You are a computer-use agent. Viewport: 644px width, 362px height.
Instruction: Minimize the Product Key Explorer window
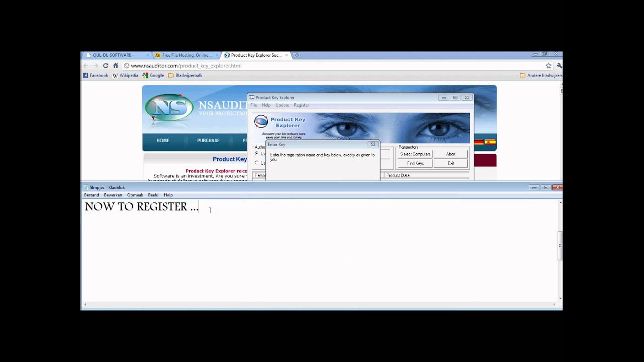coord(443,98)
